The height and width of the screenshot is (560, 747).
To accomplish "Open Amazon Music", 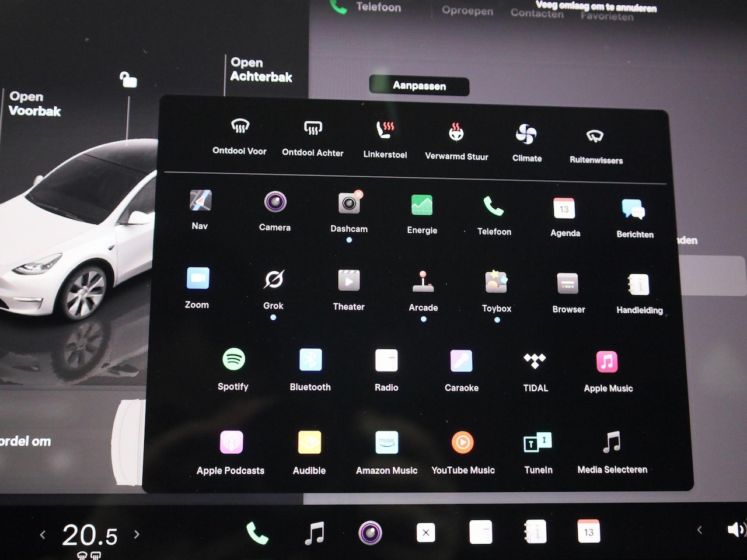I will pyautogui.click(x=387, y=453).
